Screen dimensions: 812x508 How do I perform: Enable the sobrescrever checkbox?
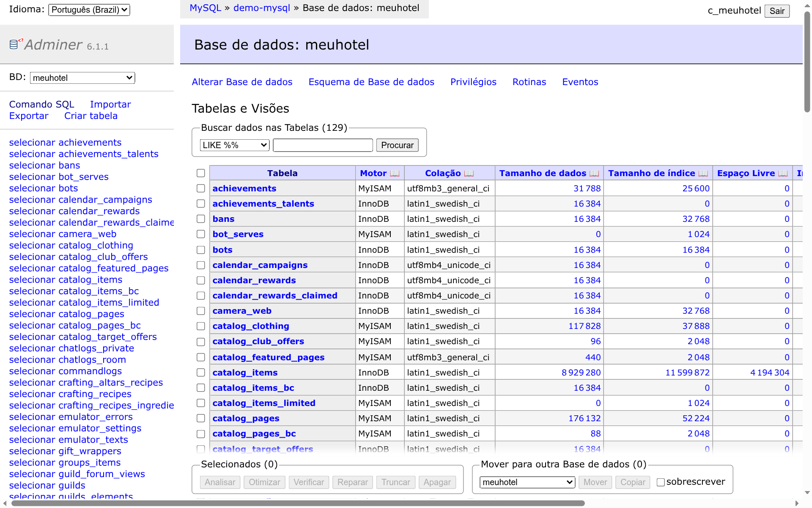coord(661,482)
